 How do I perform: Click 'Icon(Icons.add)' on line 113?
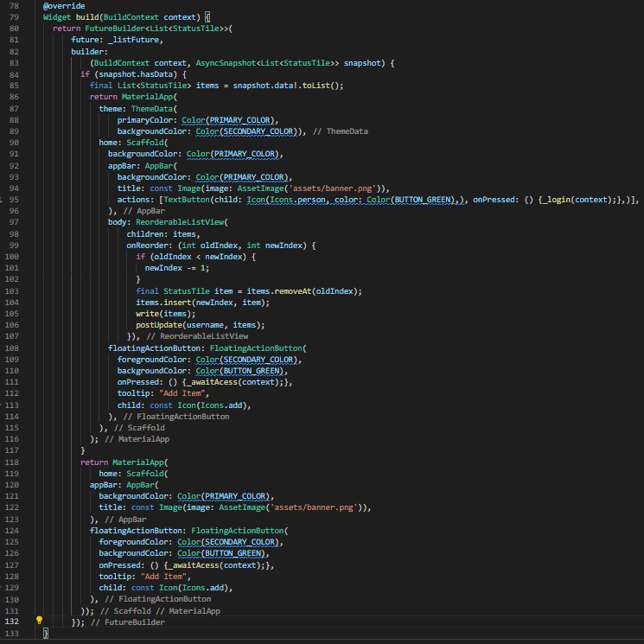point(212,405)
